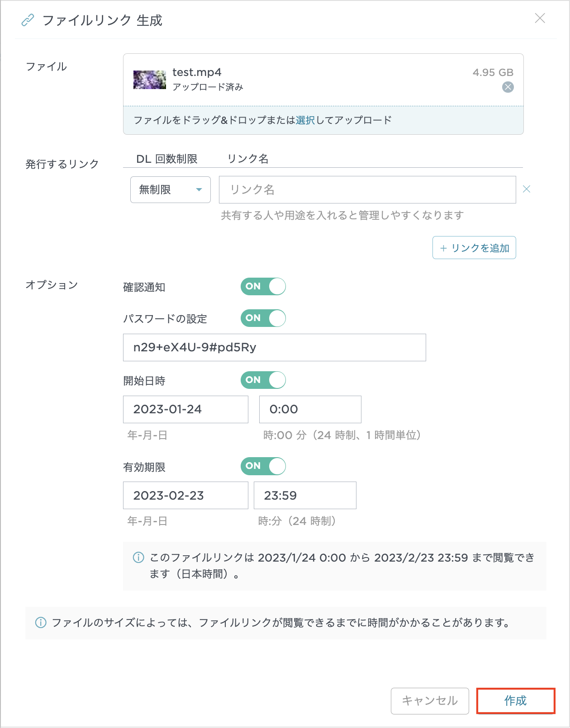Click the 作成 button

(x=516, y=701)
